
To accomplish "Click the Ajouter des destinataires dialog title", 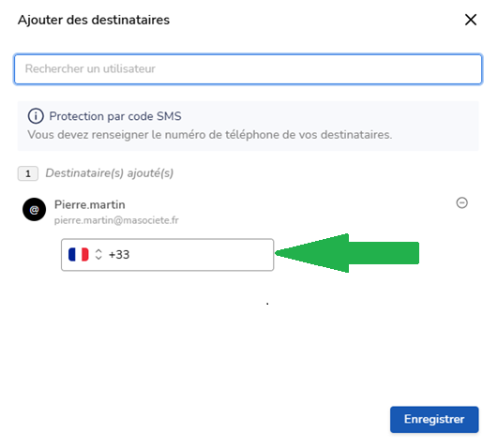I will (94, 20).
